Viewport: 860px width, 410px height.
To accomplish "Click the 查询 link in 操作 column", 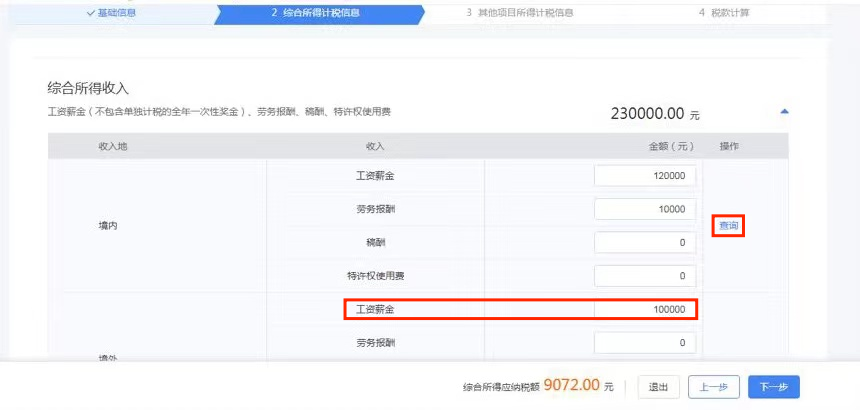I will point(729,227).
